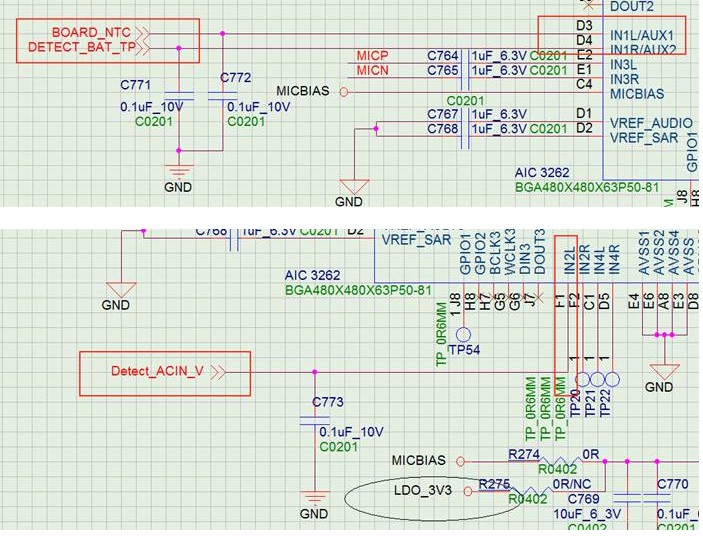Select the C767 designator text
Image resolution: width=703 pixels, height=542 pixels.
[x=443, y=114]
